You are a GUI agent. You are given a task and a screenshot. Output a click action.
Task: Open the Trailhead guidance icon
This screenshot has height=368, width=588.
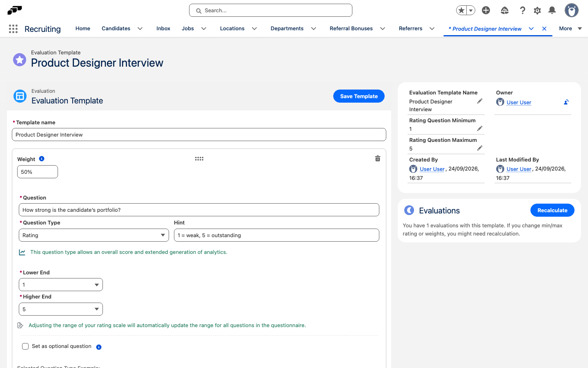point(505,10)
